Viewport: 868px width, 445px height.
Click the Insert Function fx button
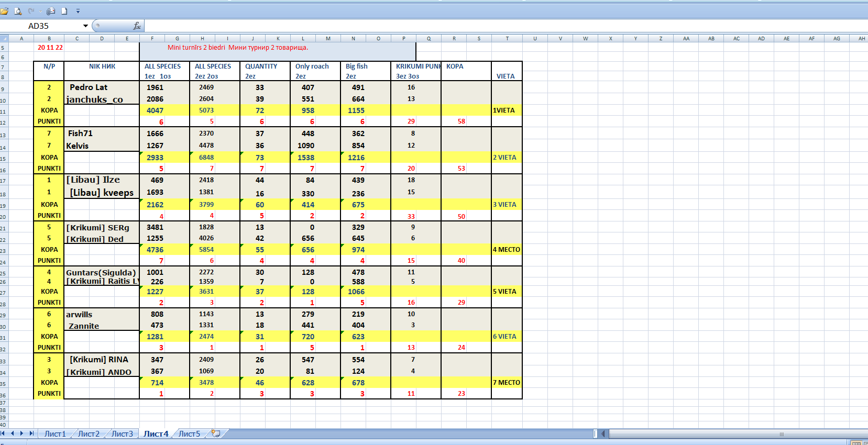(137, 26)
